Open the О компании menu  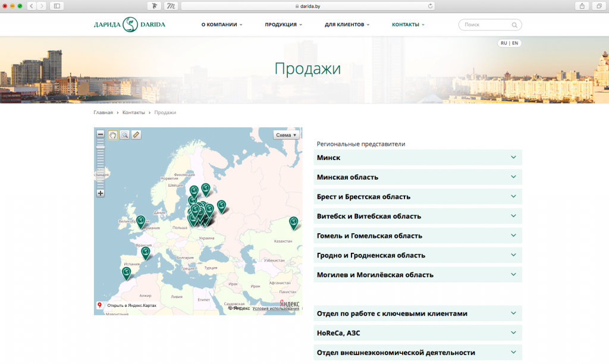pyautogui.click(x=221, y=24)
